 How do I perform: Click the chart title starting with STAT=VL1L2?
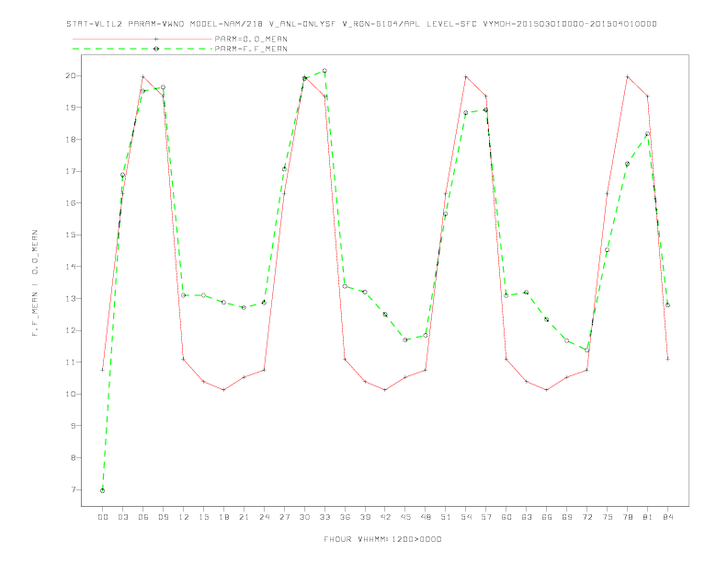[x=361, y=24]
